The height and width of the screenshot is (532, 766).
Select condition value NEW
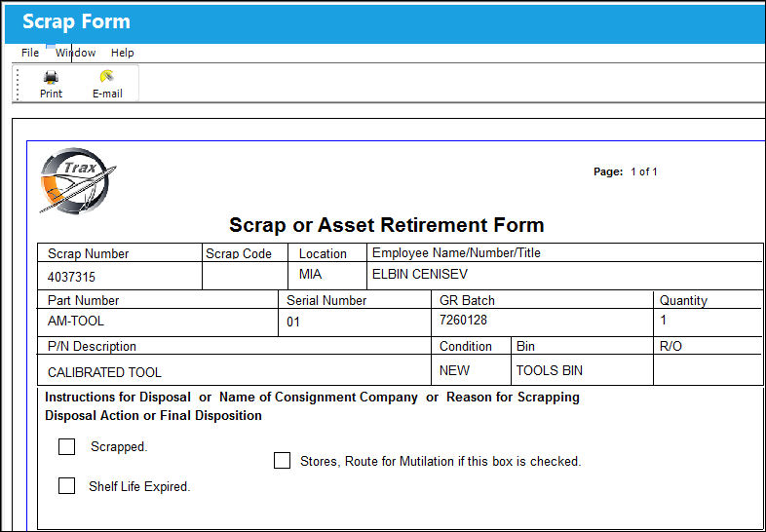click(x=454, y=370)
